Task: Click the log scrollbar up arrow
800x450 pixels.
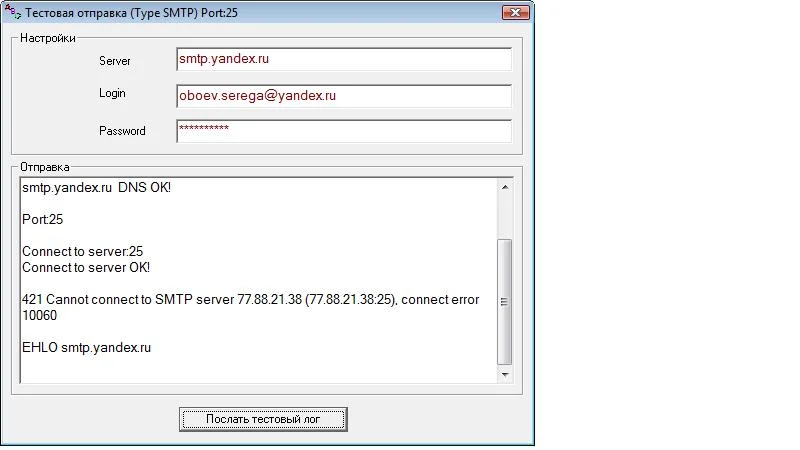Action: pyautogui.click(x=505, y=187)
